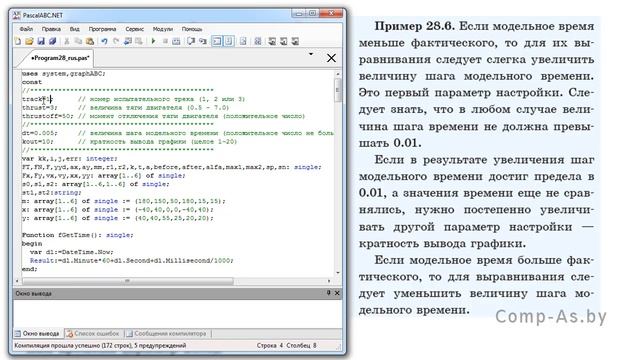
Task: Click the 'Строка 4' status bar entry
Action: tap(270, 345)
